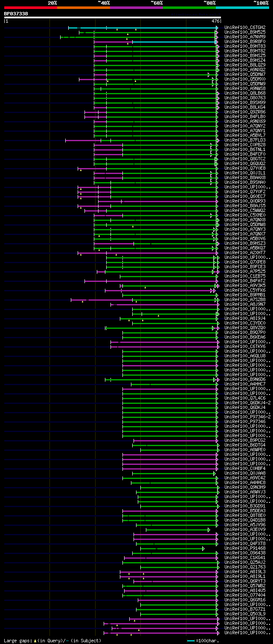Image resolution: width=273 pixels, height=644 pixels.
Task: Open the UniRef100_B9SH99 entry
Action: [x=245, y=102]
